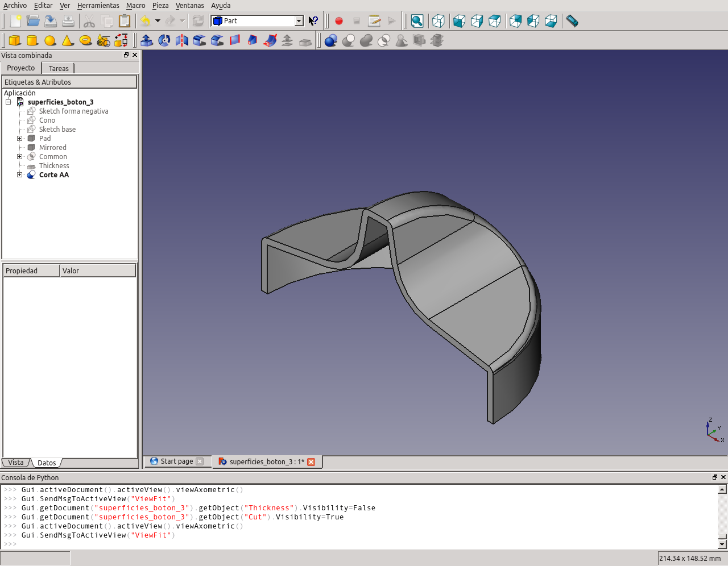Image resolution: width=728 pixels, height=566 pixels.
Task: Undo the last action with the yellow arrow
Action: click(146, 21)
